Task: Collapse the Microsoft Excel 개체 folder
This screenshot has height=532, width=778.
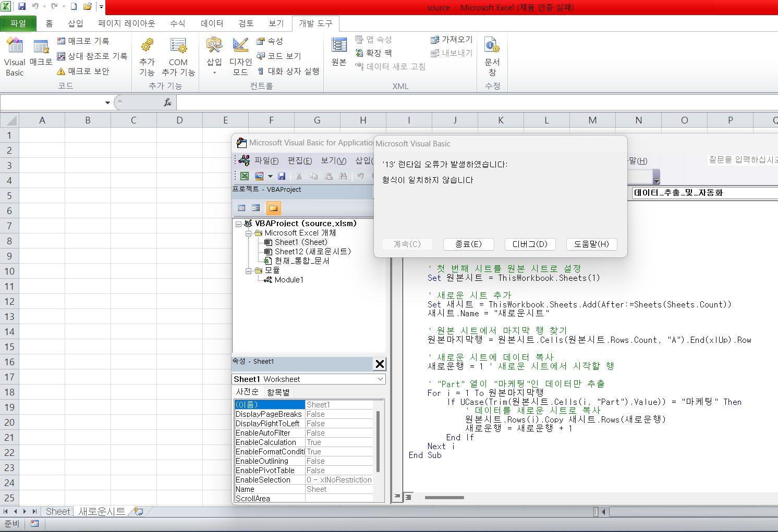Action: pos(249,233)
